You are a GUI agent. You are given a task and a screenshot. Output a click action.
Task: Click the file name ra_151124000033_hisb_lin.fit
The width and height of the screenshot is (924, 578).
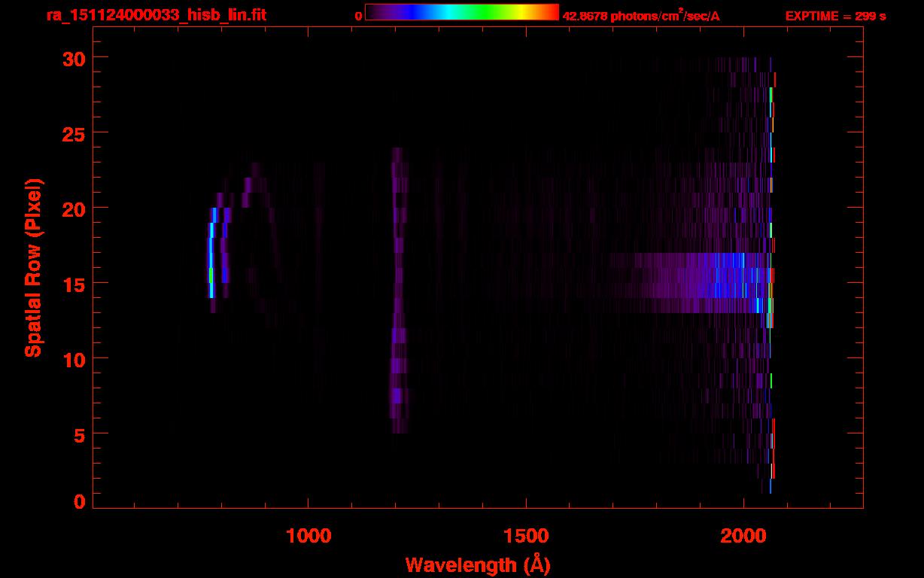click(x=155, y=15)
